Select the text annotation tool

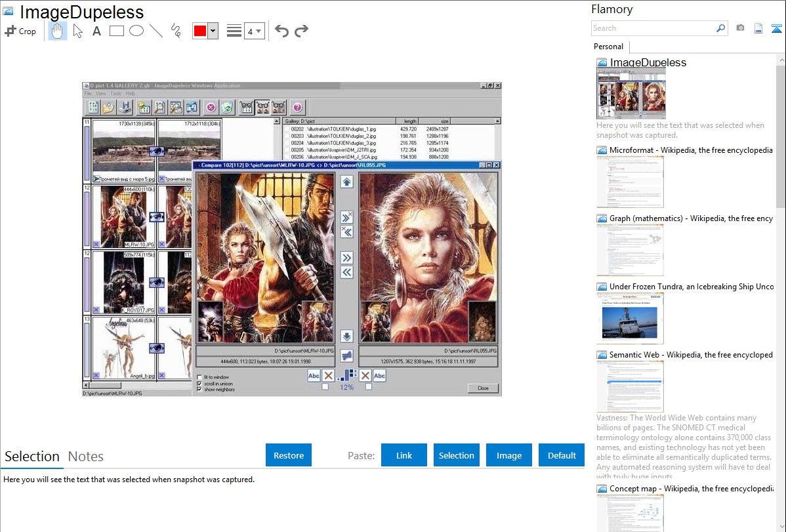pyautogui.click(x=96, y=31)
